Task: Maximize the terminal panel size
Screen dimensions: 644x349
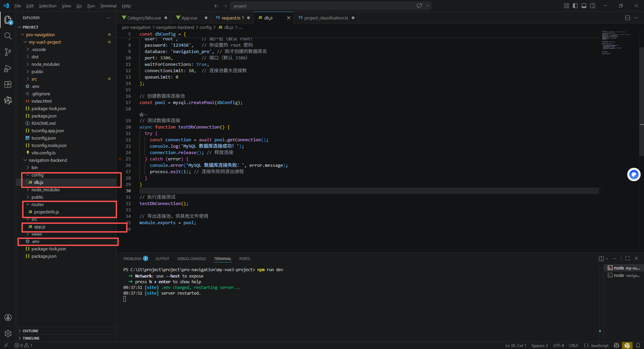Action: (x=628, y=258)
